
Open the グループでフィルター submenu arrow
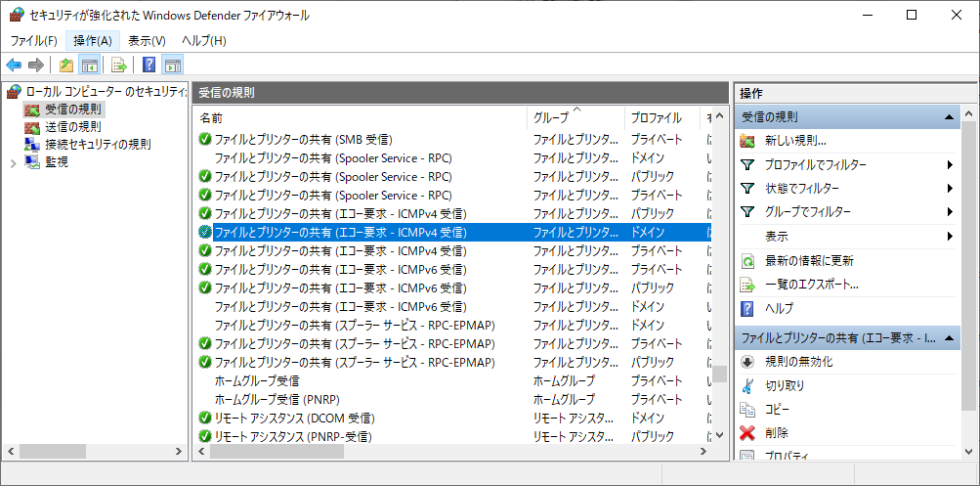point(950,212)
